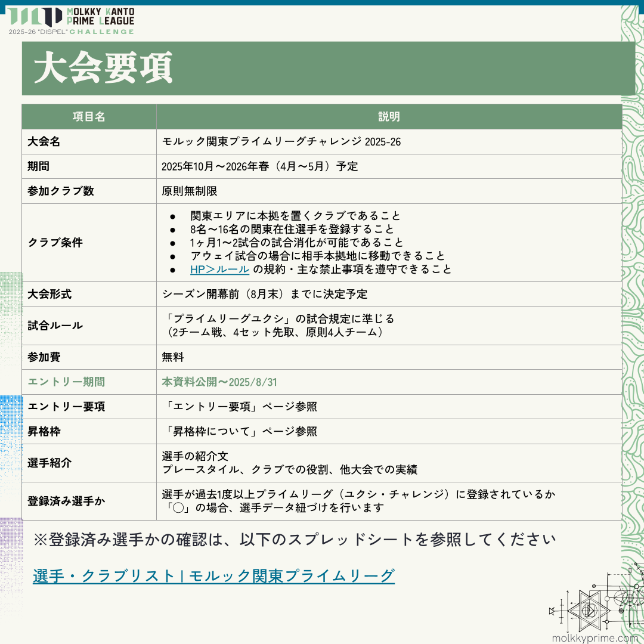Click the 大会要項 title banner

(104, 69)
